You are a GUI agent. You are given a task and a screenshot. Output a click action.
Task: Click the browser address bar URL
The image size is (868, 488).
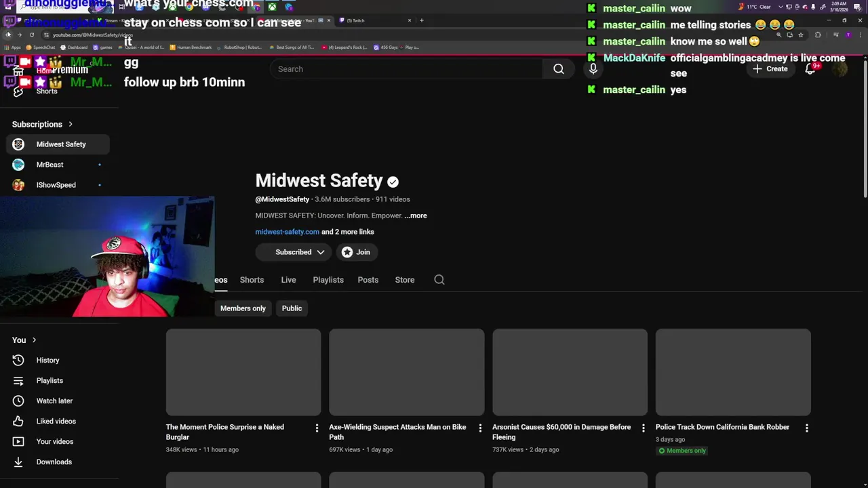coord(93,35)
